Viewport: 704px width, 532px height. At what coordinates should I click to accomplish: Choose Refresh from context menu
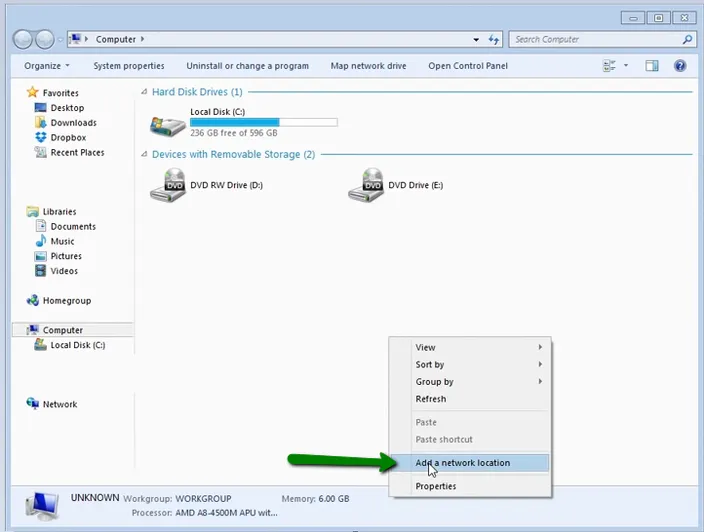click(x=470, y=399)
